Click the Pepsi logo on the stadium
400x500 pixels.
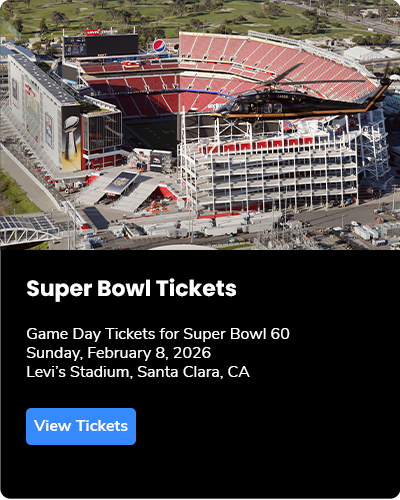(159, 46)
